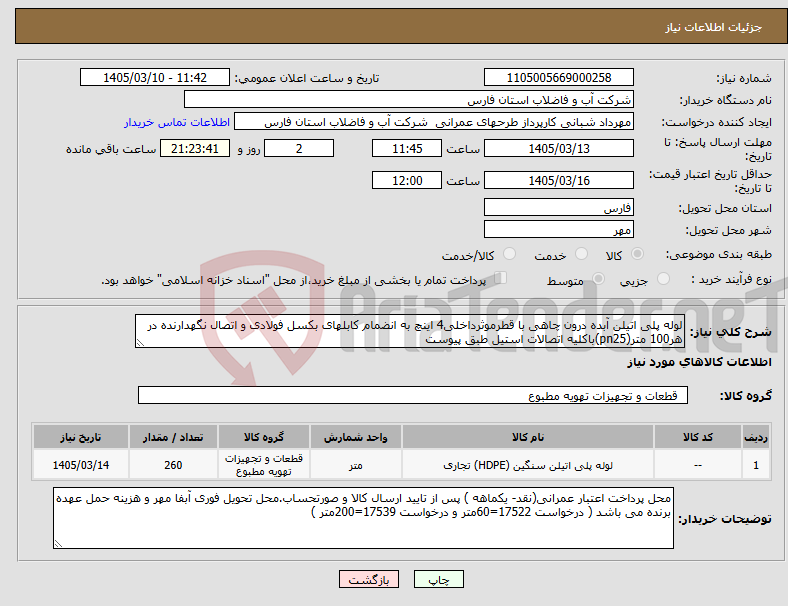
Task: Click the resize handle of description box
Action: pos(140,343)
